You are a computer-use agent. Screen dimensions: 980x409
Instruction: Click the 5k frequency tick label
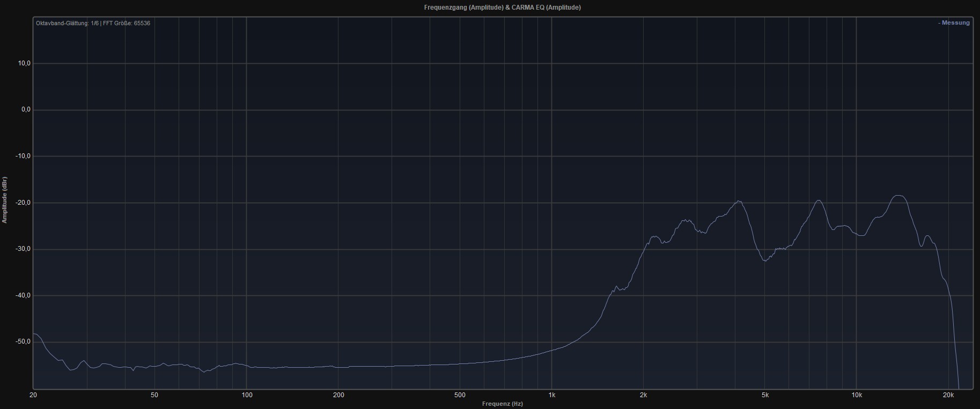click(x=765, y=396)
